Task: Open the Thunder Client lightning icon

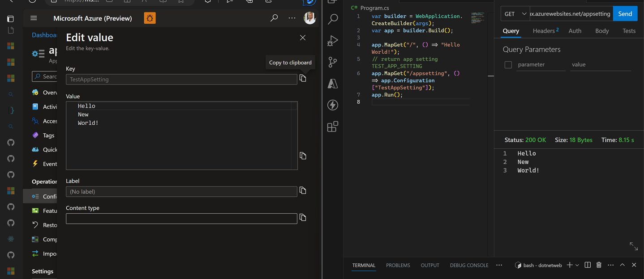Action: coord(333,105)
